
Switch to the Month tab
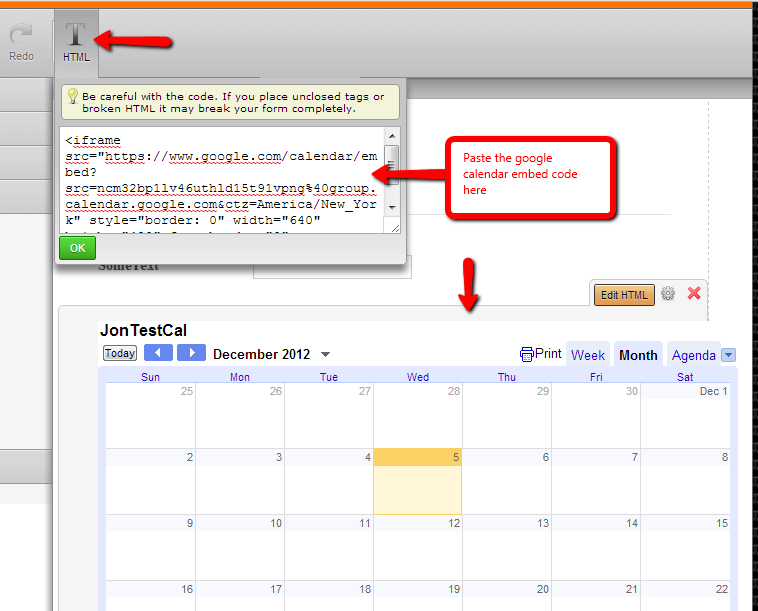[x=638, y=355]
